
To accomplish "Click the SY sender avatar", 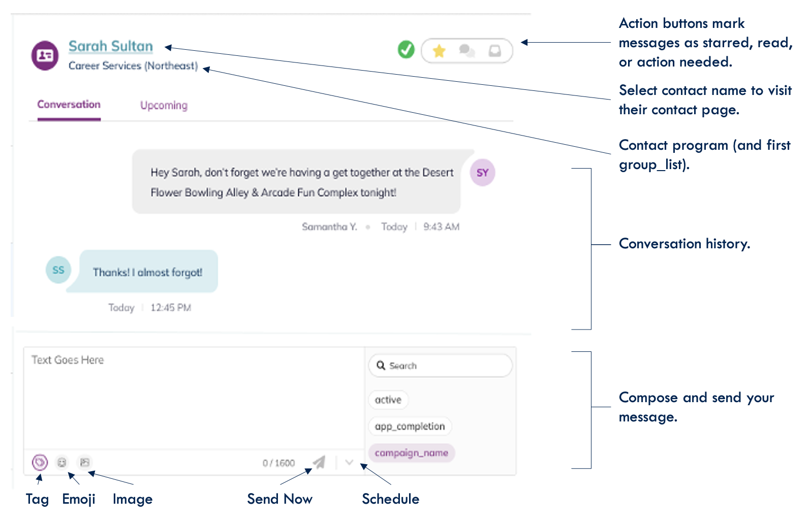I will 482,173.
